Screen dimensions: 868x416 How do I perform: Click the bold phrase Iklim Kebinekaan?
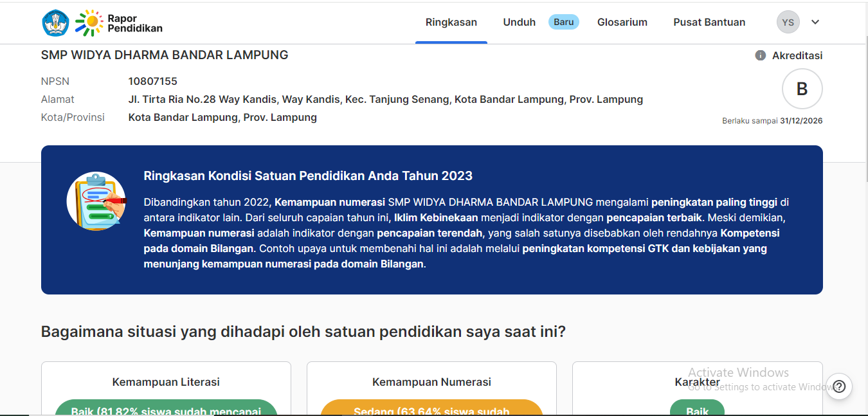tap(436, 217)
